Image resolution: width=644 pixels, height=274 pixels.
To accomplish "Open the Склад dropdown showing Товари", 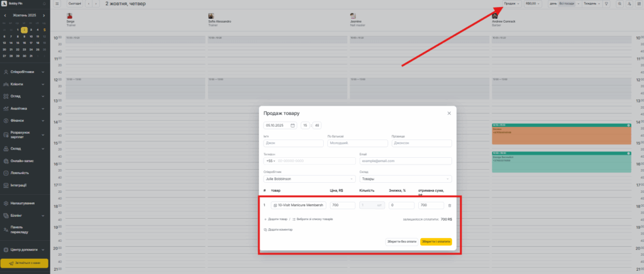I will point(406,178).
